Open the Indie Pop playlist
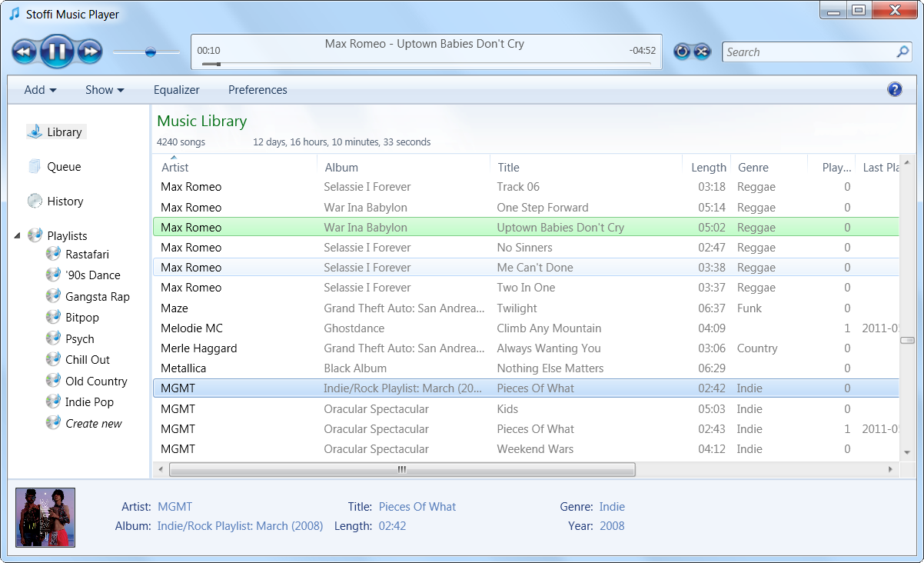The image size is (924, 563). 89,402
